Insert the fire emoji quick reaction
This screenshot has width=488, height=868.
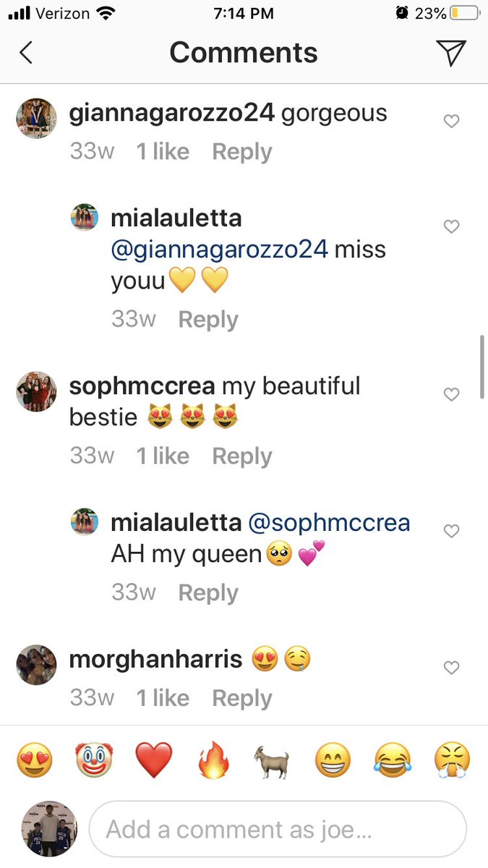coord(213,761)
